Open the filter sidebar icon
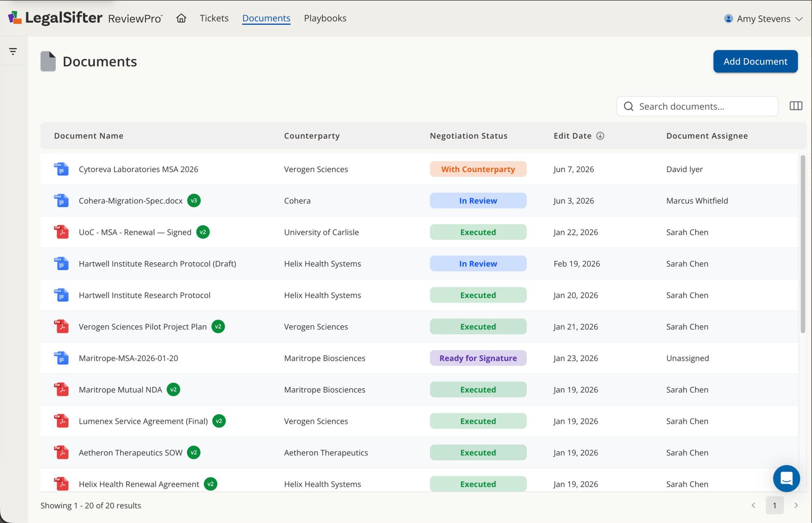The width and height of the screenshot is (812, 523). [13, 51]
